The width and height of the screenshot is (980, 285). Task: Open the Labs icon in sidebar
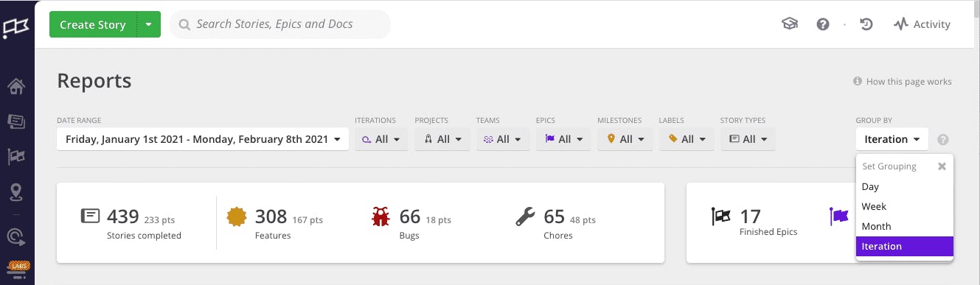point(16,267)
